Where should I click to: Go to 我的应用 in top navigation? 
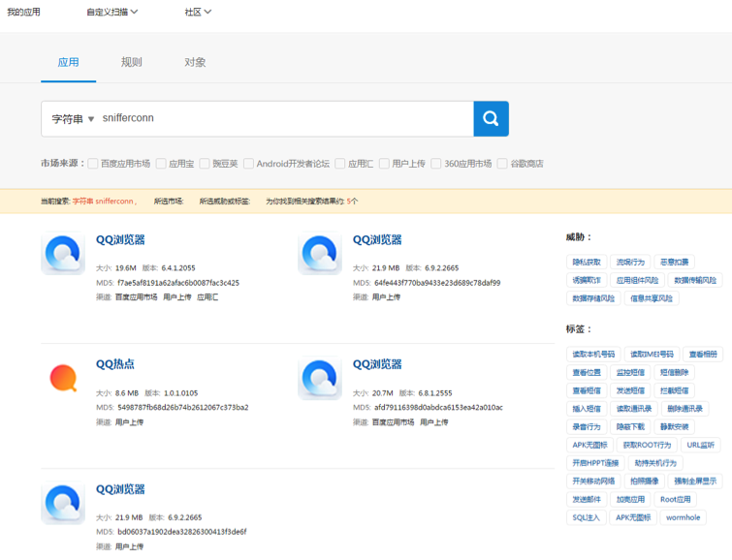[x=23, y=12]
